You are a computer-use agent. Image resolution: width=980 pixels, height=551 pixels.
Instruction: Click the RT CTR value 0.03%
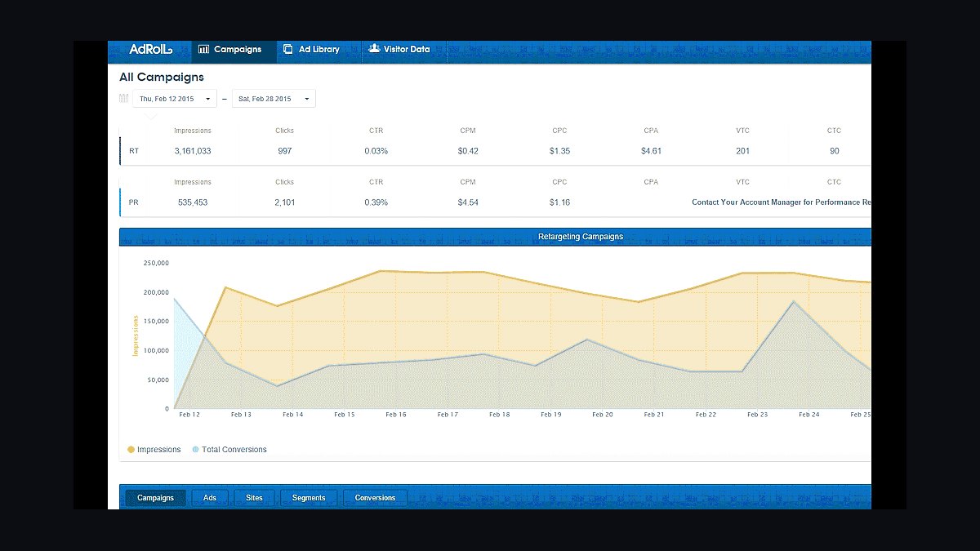pos(376,151)
